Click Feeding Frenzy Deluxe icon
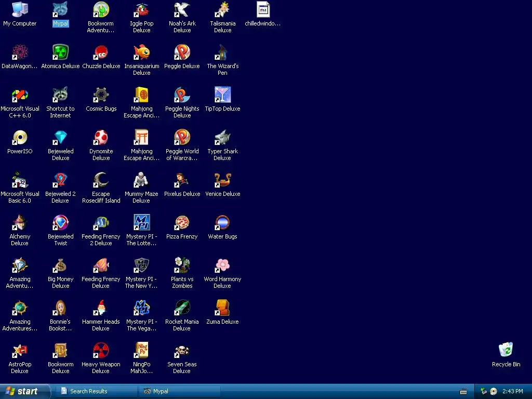Image resolution: width=532 pixels, height=399 pixels. point(101,265)
